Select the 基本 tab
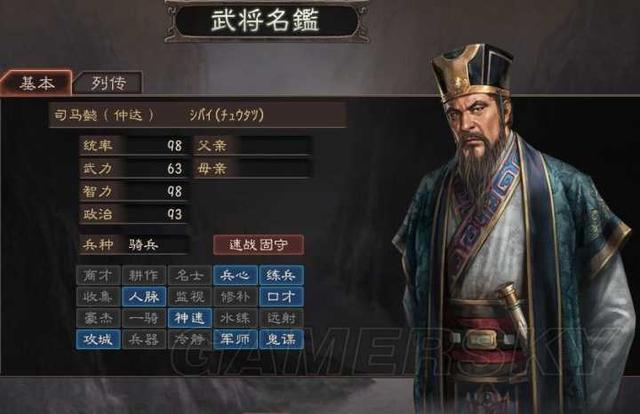Image resolution: width=640 pixels, height=414 pixels. coord(37,83)
